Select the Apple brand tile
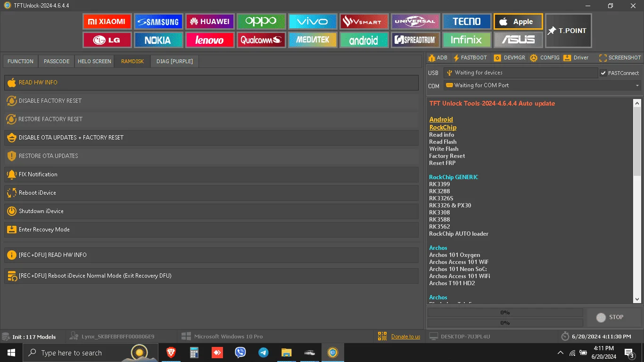Screen dimensions: 644x362 pos(518,22)
